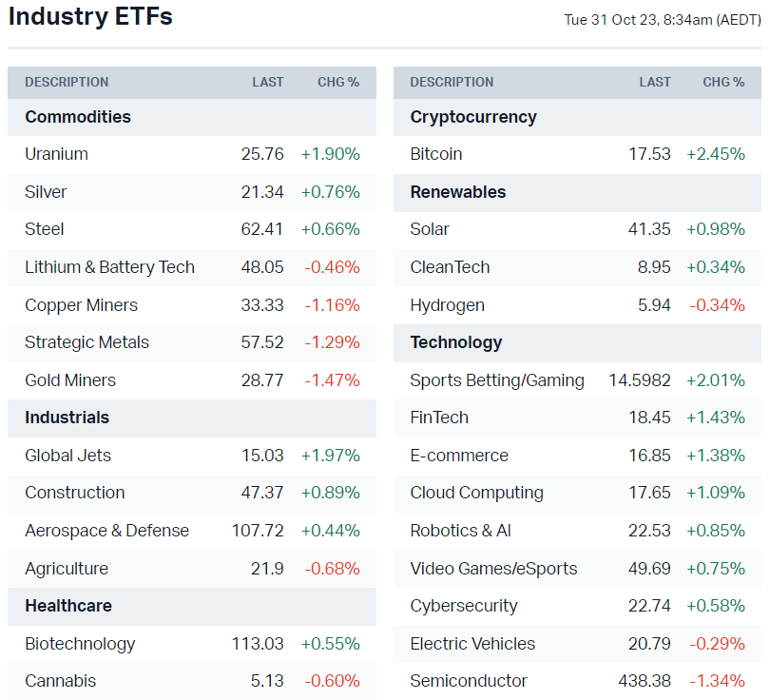Select Robotics & AI ETF
The width and height of the screenshot is (770, 700).
click(x=461, y=531)
